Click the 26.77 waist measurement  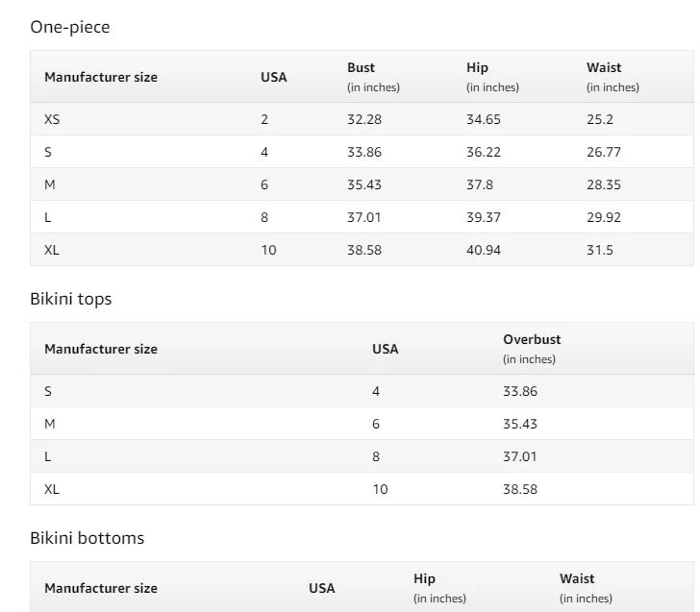tap(604, 152)
